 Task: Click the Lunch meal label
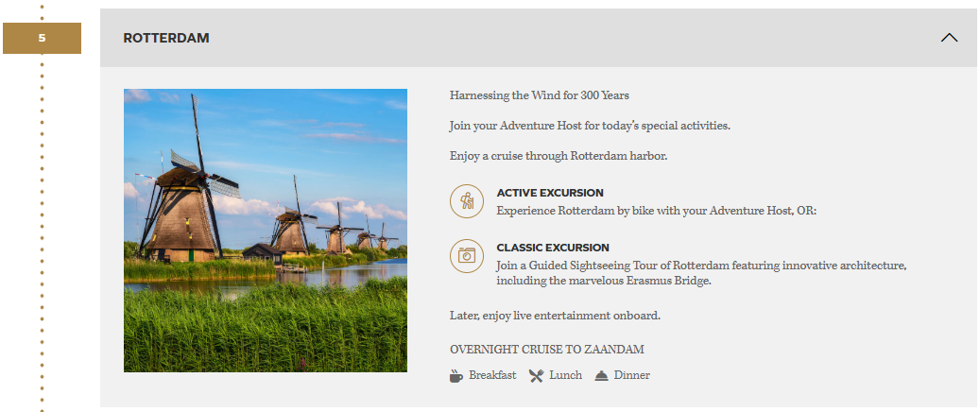(565, 375)
